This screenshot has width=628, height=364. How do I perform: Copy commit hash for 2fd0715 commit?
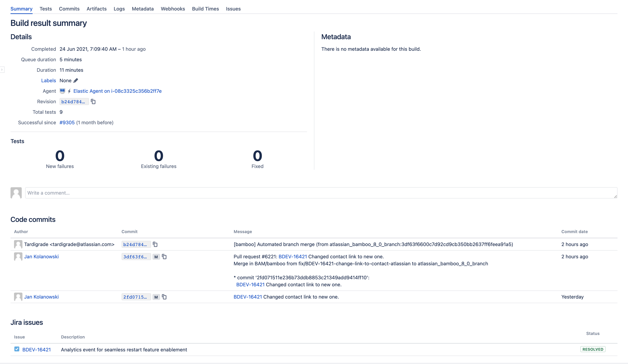pyautogui.click(x=164, y=297)
